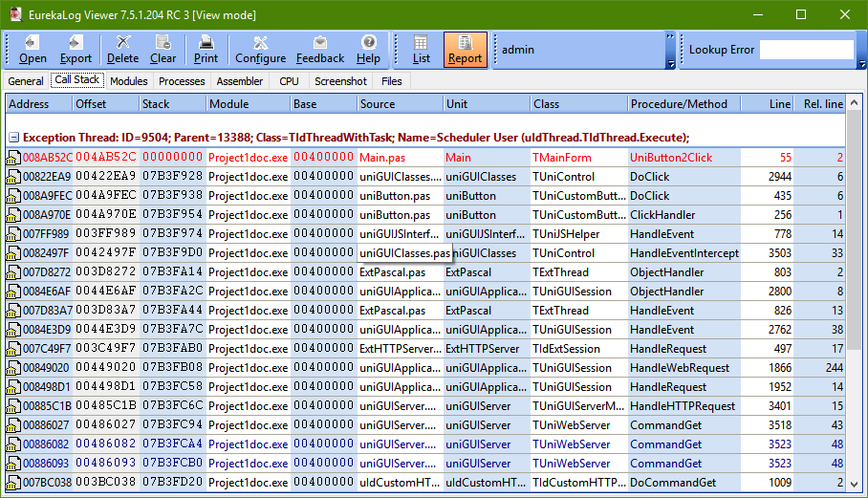
Task: Switch to List view mode
Action: 422,50
